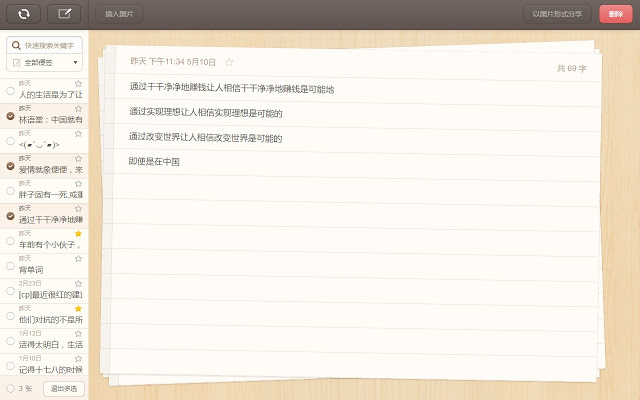This screenshot has height=400, width=640.
Task: Uncheck the note 通过干干净净地赚
Action: 11,216
